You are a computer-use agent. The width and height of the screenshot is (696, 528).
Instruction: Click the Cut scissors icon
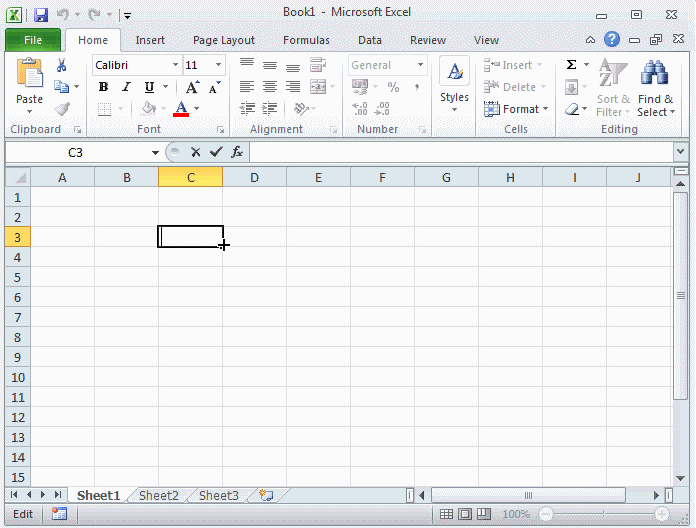62,65
